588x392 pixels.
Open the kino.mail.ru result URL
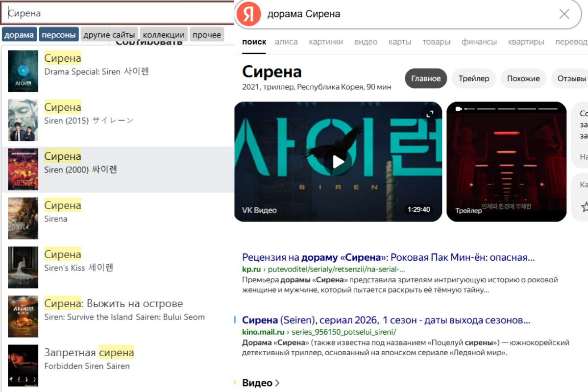[x=319, y=332]
